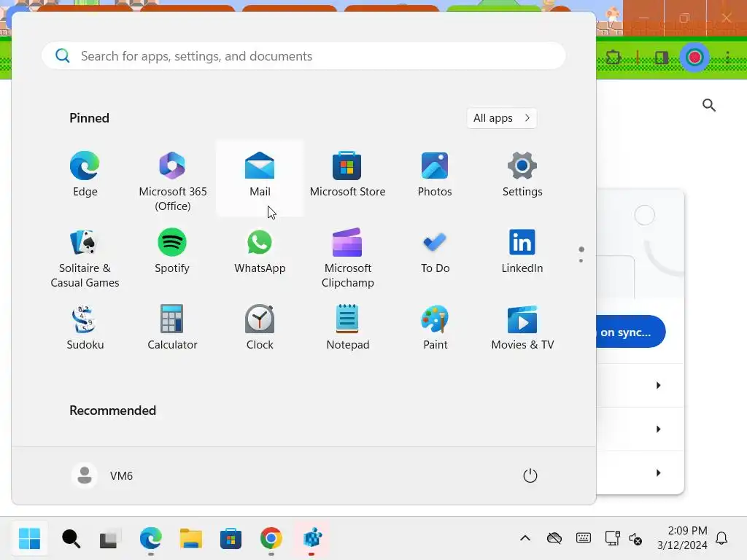Screen dimensions: 747x560
Task: Click Chrome's red profile avatar icon
Action: click(694, 58)
